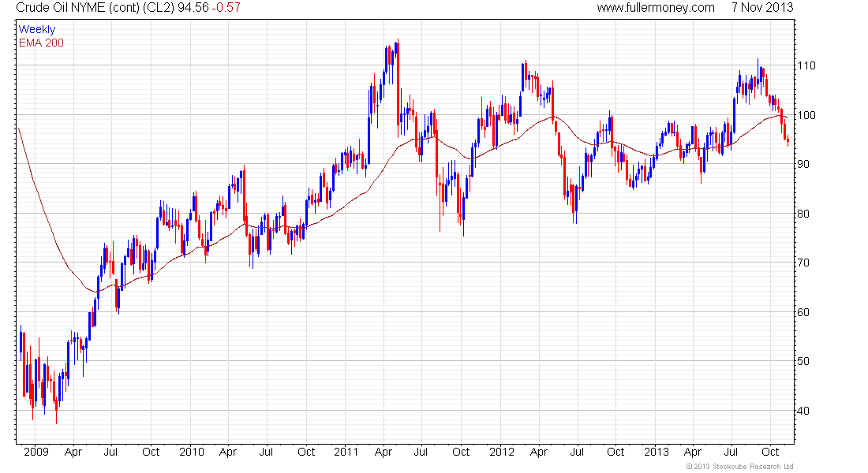Click the 2012 year label on time axis
The width and height of the screenshot is (868, 473).
point(502,452)
